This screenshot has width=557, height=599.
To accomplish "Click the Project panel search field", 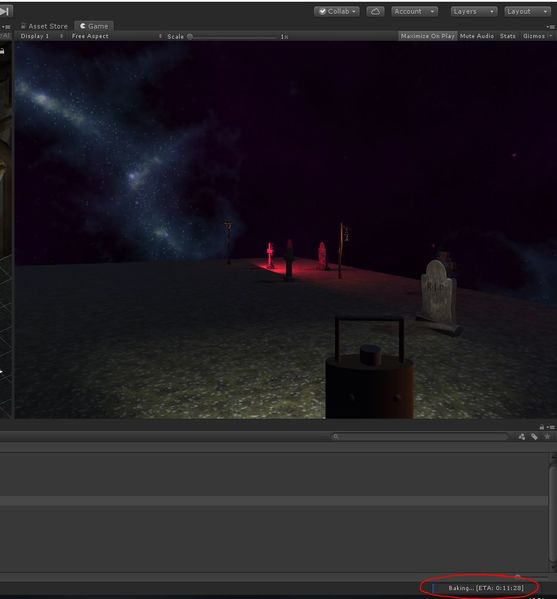I will pyautogui.click(x=419, y=436).
